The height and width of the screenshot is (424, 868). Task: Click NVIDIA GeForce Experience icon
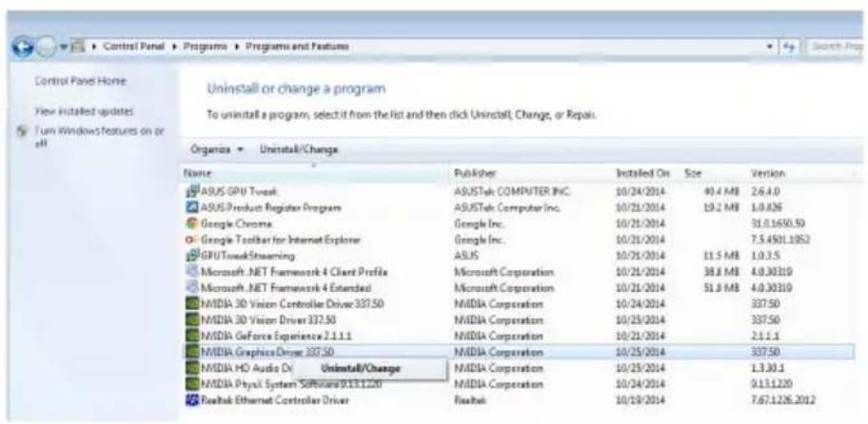[x=191, y=337]
